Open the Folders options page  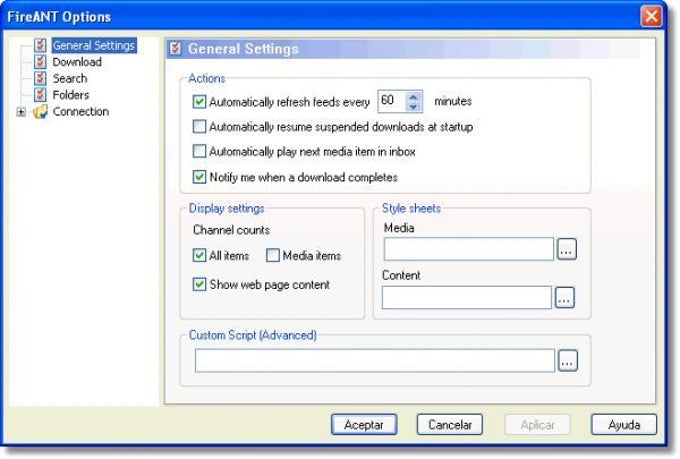pyautogui.click(x=71, y=95)
